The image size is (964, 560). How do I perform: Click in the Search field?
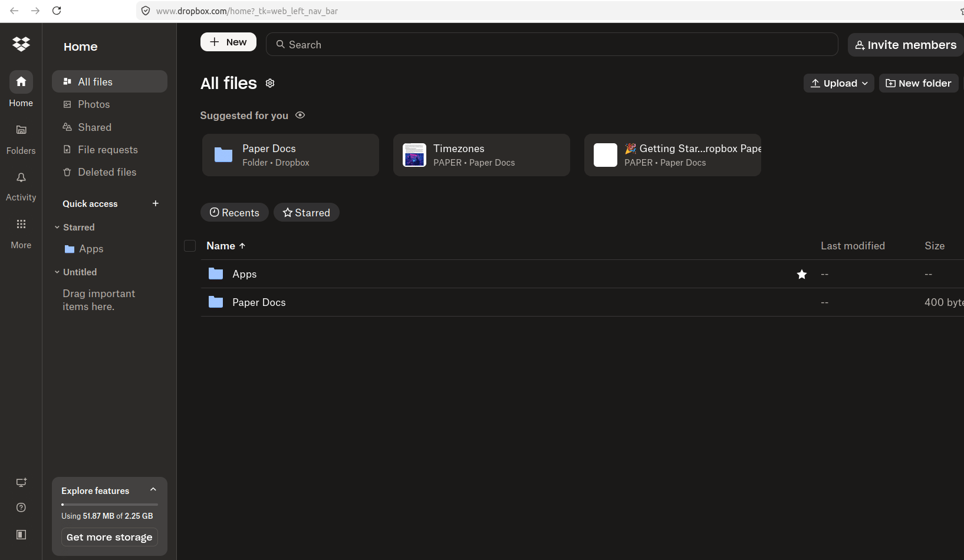click(x=552, y=44)
